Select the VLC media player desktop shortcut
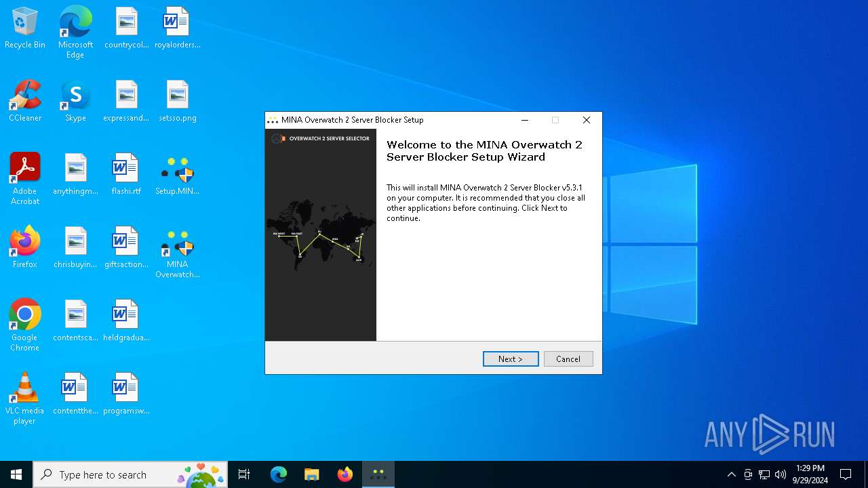This screenshot has height=488, width=868. click(x=25, y=399)
